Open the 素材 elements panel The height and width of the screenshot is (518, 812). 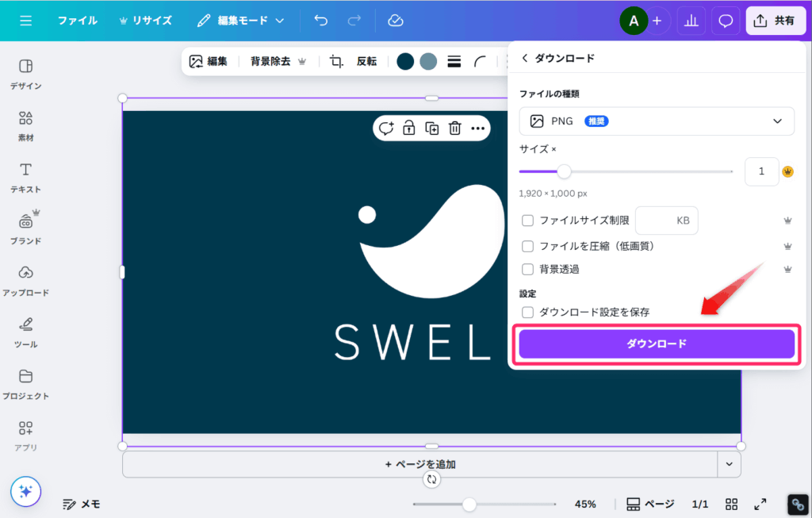(x=26, y=126)
